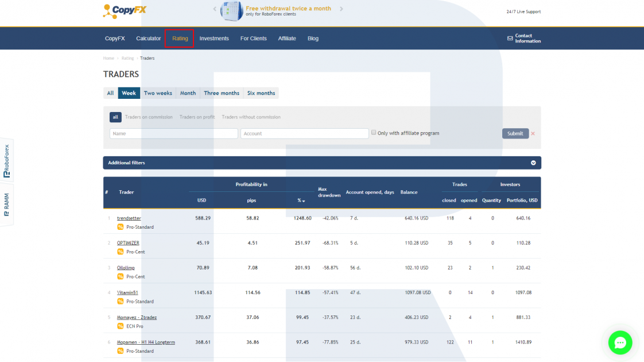644x362 pixels.
Task: Click the percent badge beside Mopamen's Pro-Standard
Action: (121, 351)
